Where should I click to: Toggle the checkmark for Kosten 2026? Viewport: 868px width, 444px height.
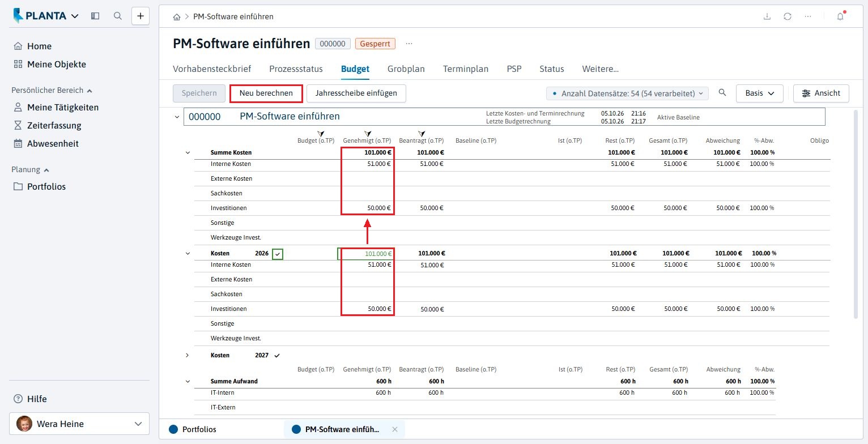point(277,254)
